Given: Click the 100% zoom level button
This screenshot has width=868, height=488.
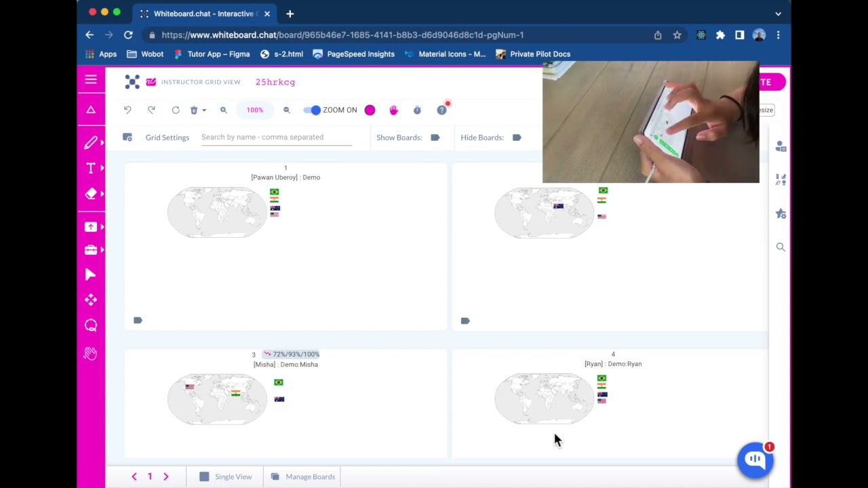Looking at the screenshot, I should [x=255, y=110].
